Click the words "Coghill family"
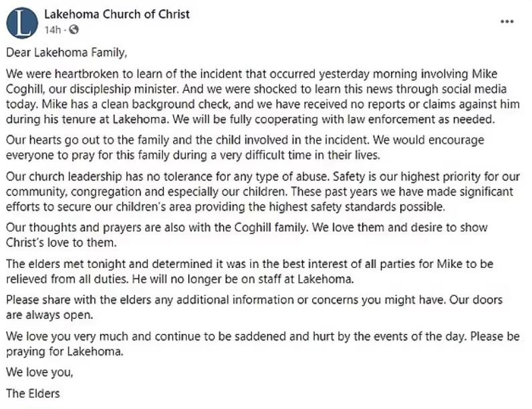This screenshot has width=532, height=409. (x=271, y=228)
